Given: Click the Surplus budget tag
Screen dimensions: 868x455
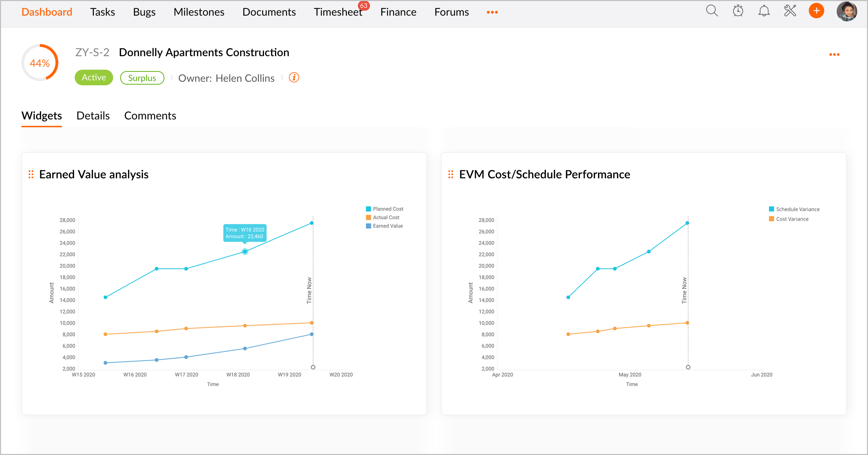Looking at the screenshot, I should pyautogui.click(x=142, y=78).
